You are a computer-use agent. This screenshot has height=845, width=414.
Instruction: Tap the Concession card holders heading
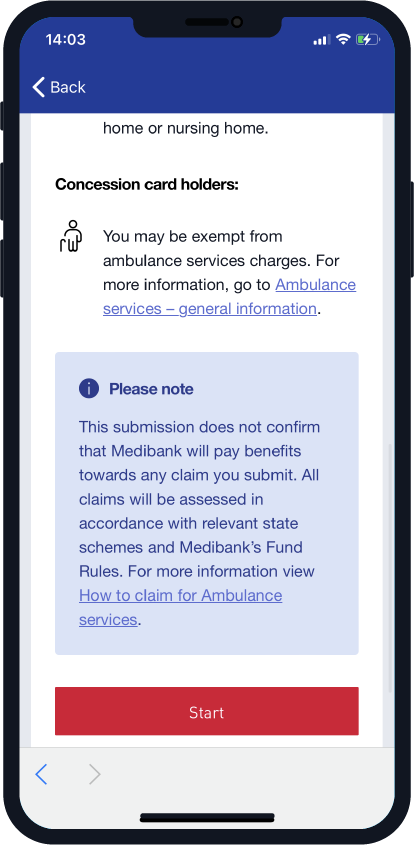(147, 184)
